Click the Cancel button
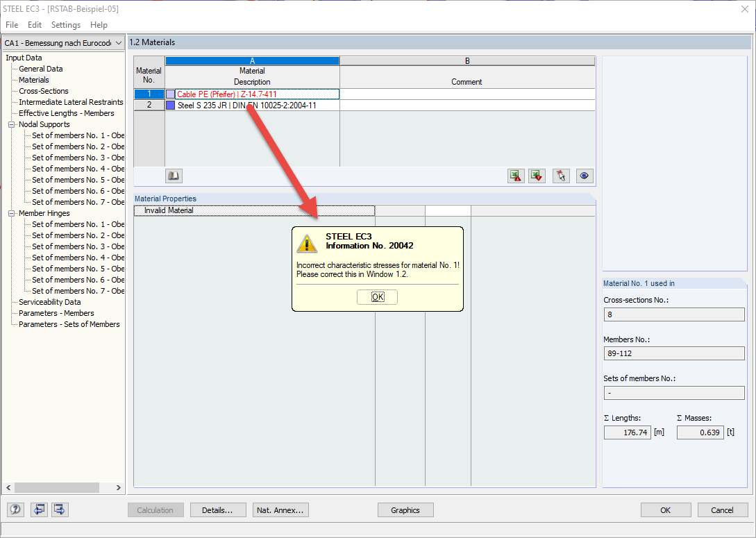The image size is (756, 538). tap(722, 510)
